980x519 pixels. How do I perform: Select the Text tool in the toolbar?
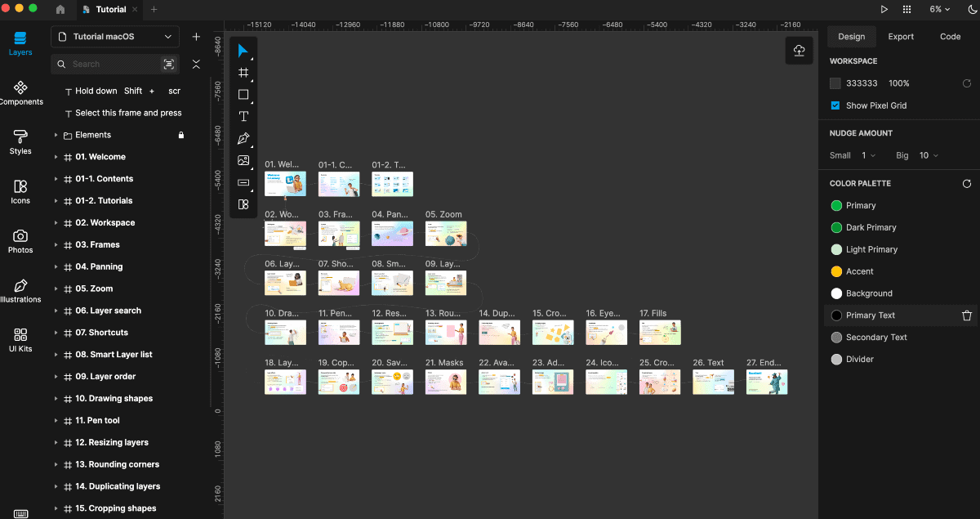click(x=243, y=117)
